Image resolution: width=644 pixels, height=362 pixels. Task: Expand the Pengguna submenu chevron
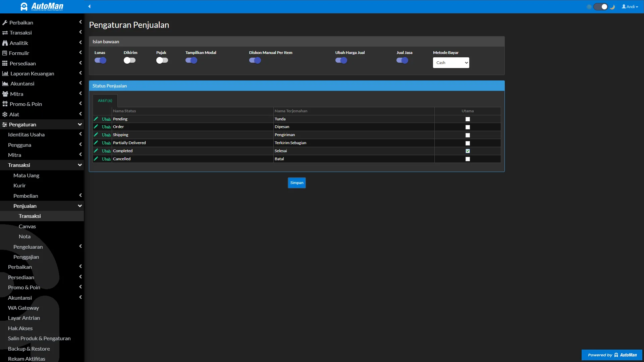(80, 144)
